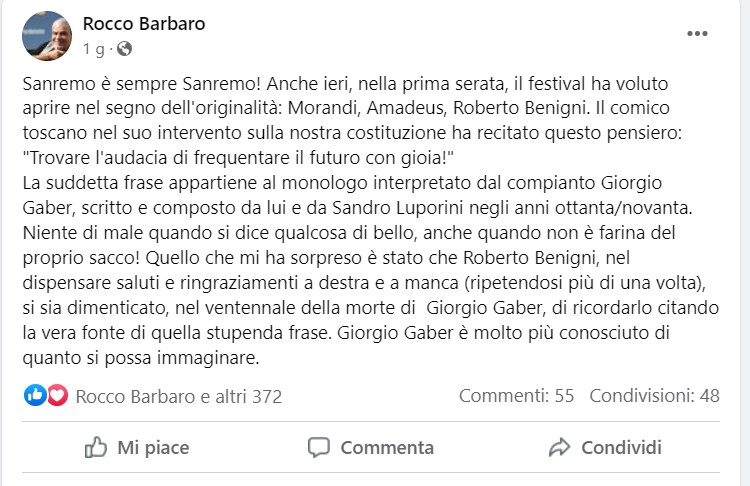Click the globe public audience icon
Viewport: 750px width, 486px height.
pyautogui.click(x=125, y=48)
